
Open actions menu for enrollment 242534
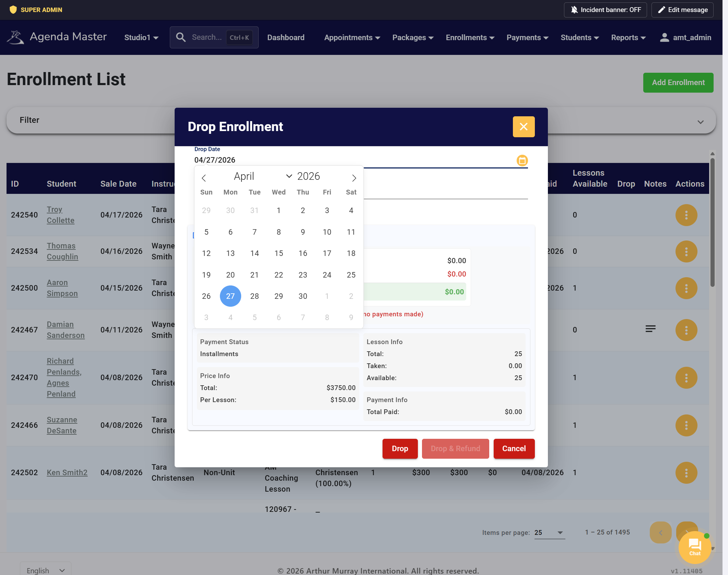pos(686,251)
